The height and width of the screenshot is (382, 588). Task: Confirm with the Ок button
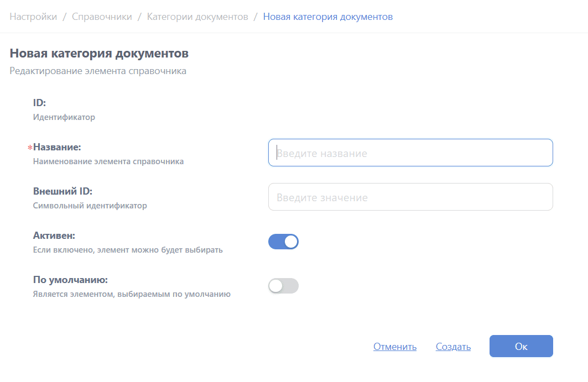521,347
